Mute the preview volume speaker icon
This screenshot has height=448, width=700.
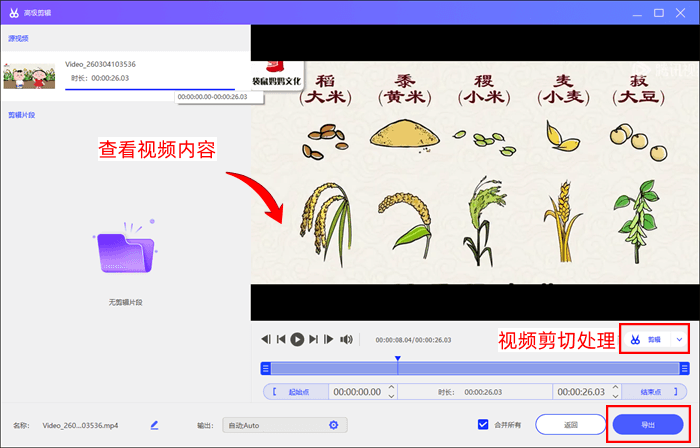click(x=346, y=340)
